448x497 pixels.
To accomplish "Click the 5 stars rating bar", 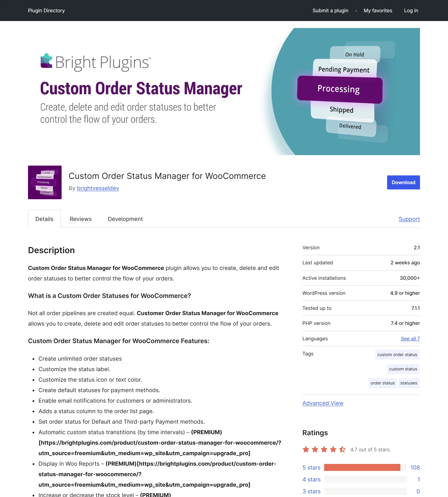I will 365,467.
